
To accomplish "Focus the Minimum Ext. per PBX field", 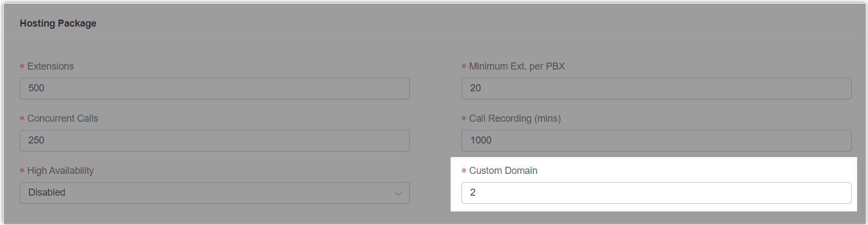I will click(x=656, y=88).
